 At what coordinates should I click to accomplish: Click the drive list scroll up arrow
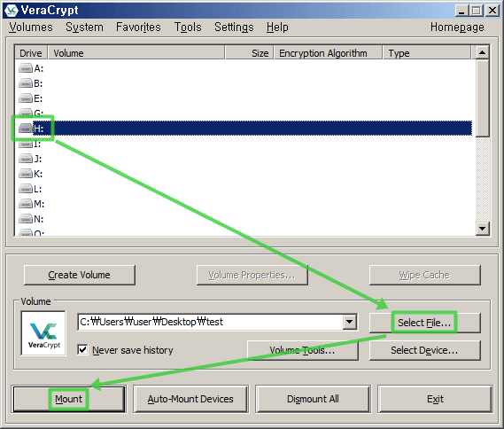click(482, 52)
